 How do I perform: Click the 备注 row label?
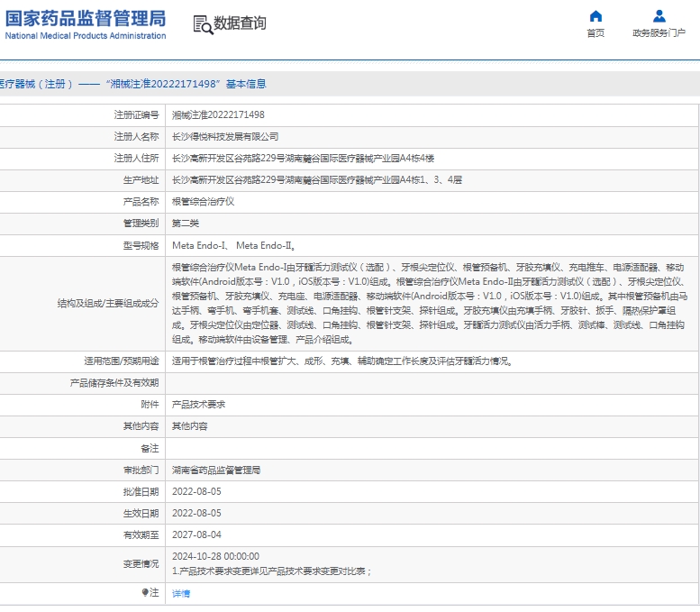150,448
